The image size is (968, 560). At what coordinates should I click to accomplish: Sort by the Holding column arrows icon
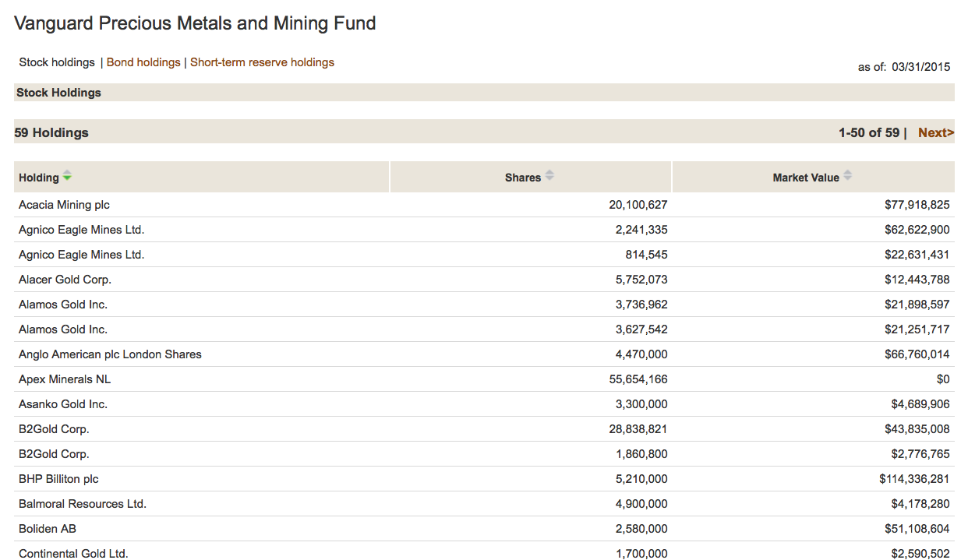[67, 177]
